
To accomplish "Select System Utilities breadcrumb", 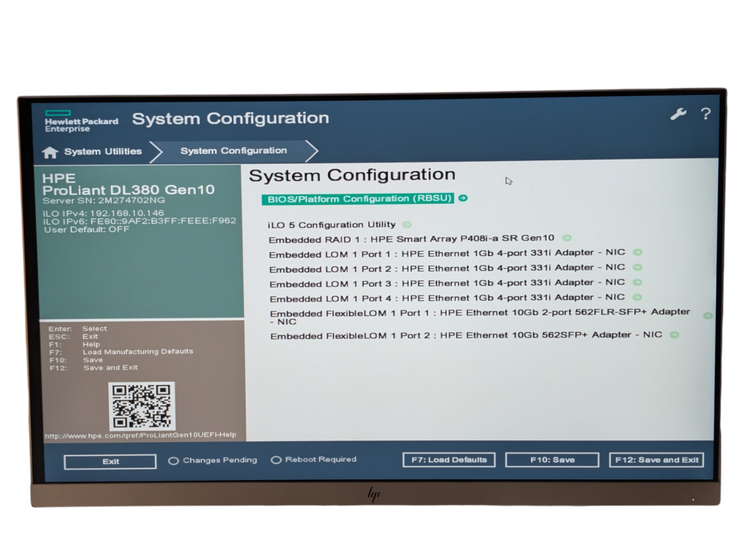I will coord(103,151).
